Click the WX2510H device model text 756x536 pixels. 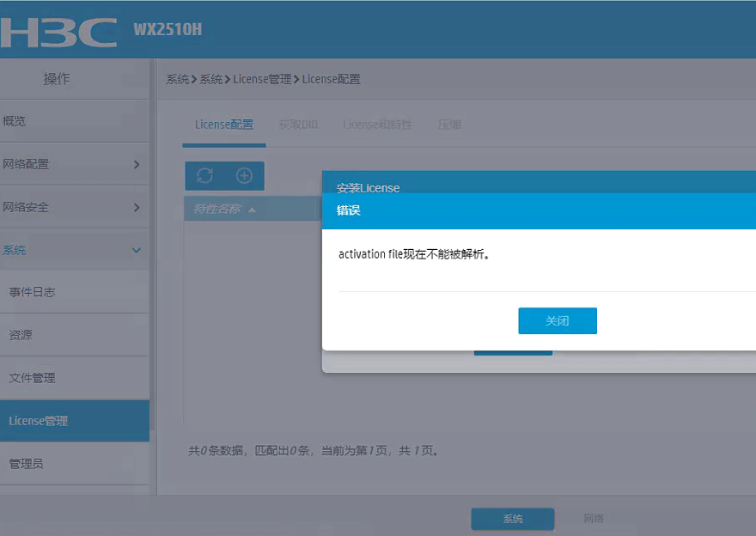point(168,29)
